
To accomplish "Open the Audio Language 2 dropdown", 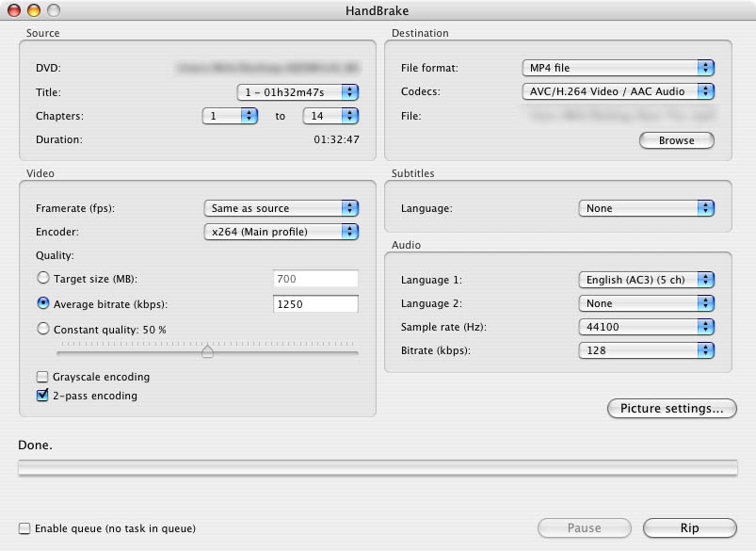I will pos(647,303).
